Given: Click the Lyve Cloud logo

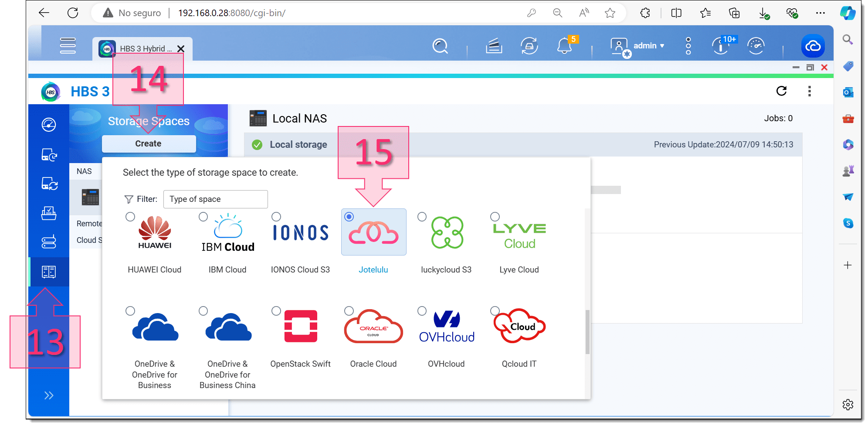Looking at the screenshot, I should tap(519, 236).
